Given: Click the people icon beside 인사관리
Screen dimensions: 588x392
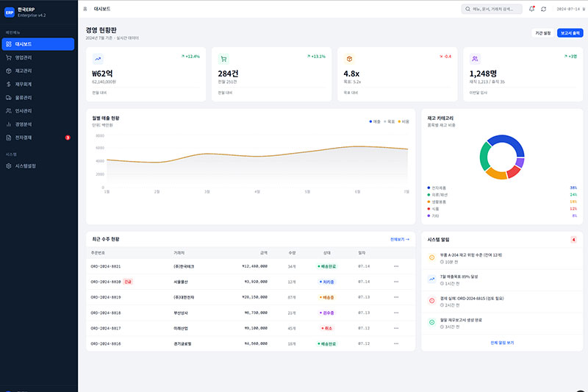Looking at the screenshot, I should point(9,111).
